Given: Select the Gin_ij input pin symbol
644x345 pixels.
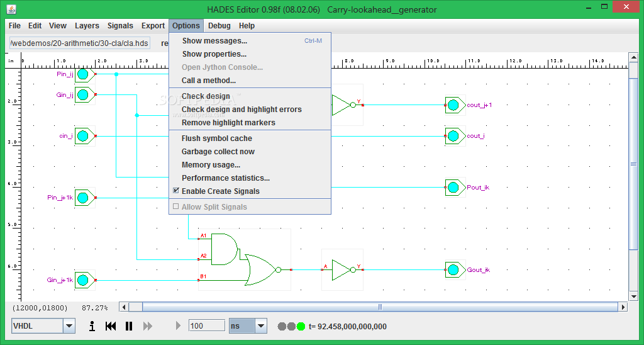Looking at the screenshot, I should (x=85, y=94).
